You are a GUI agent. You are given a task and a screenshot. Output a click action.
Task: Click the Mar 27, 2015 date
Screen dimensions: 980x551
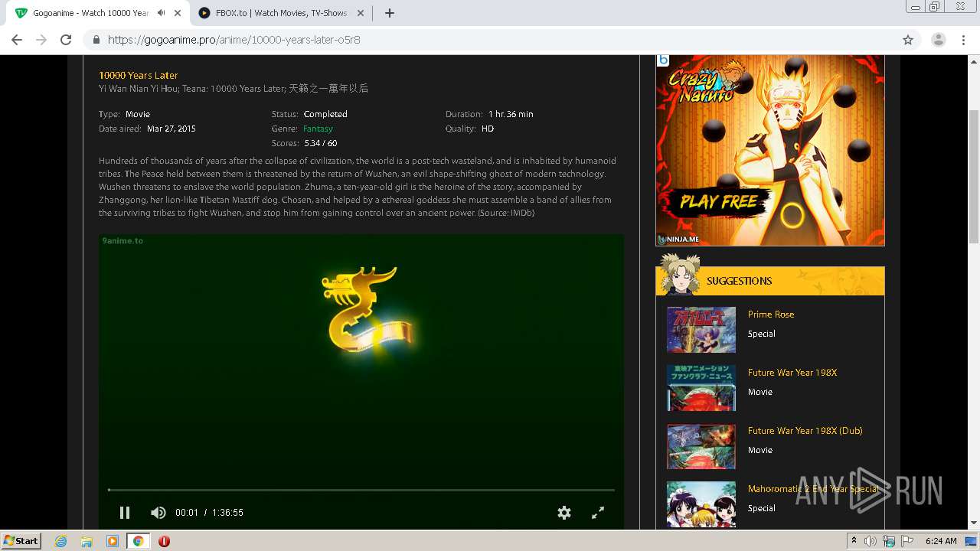(x=171, y=129)
